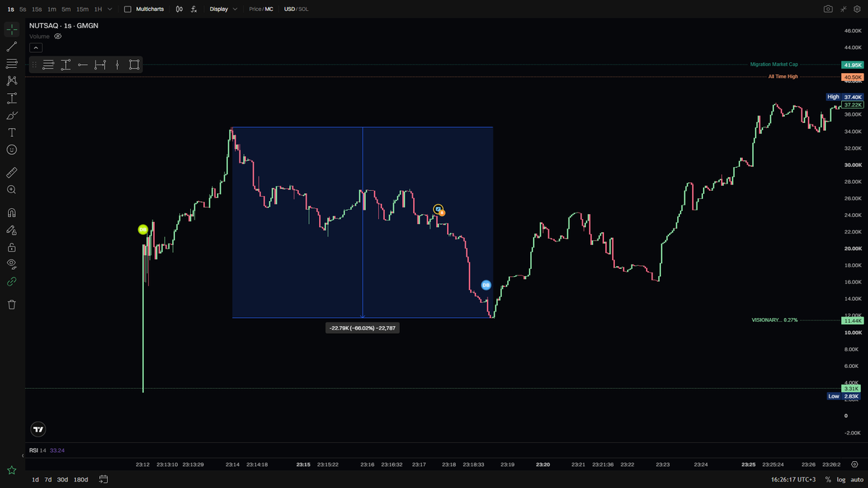Screen dimensions: 868x488
Task: Select the trend line drawing tool
Action: (x=12, y=47)
